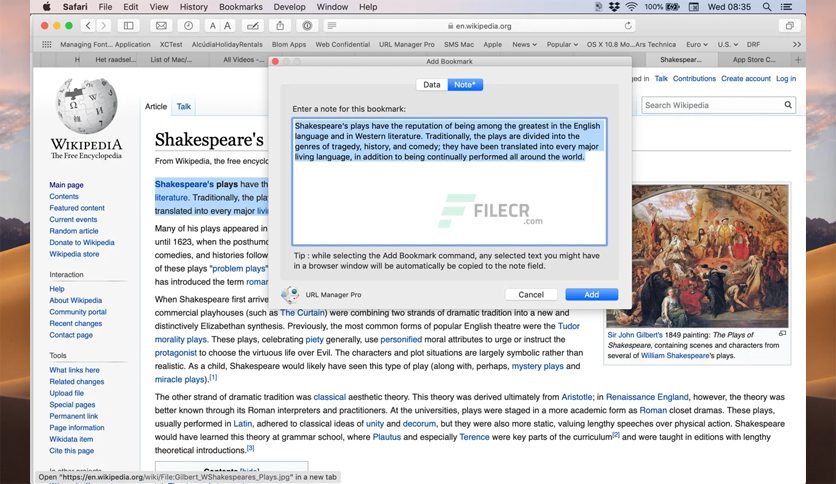
Task: Select the Note tab in Add Bookmark
Action: [x=465, y=85]
